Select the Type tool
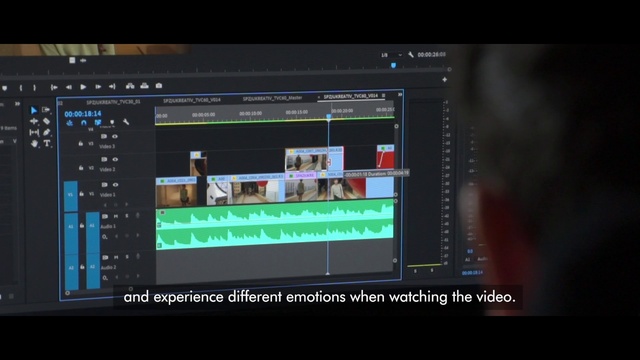The width and height of the screenshot is (640, 360). pos(47,143)
